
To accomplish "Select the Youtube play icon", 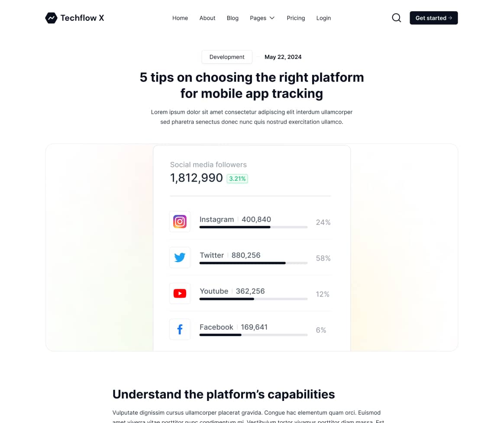I will [x=180, y=293].
